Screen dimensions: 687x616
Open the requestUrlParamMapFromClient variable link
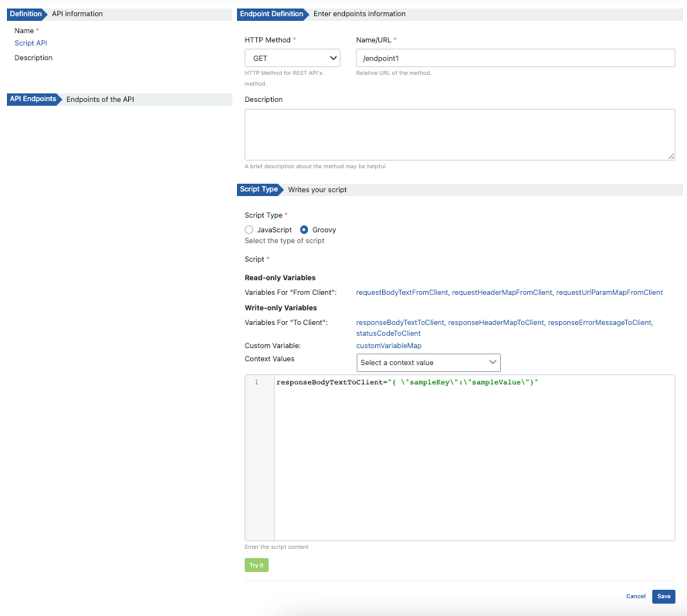pyautogui.click(x=608, y=292)
